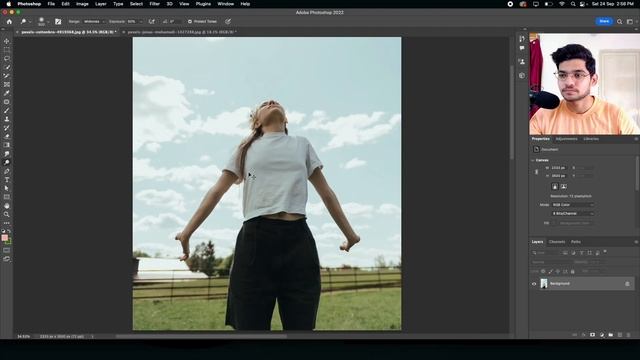Select the Zoom tool
This screenshot has height=360, width=640.
(x=7, y=214)
